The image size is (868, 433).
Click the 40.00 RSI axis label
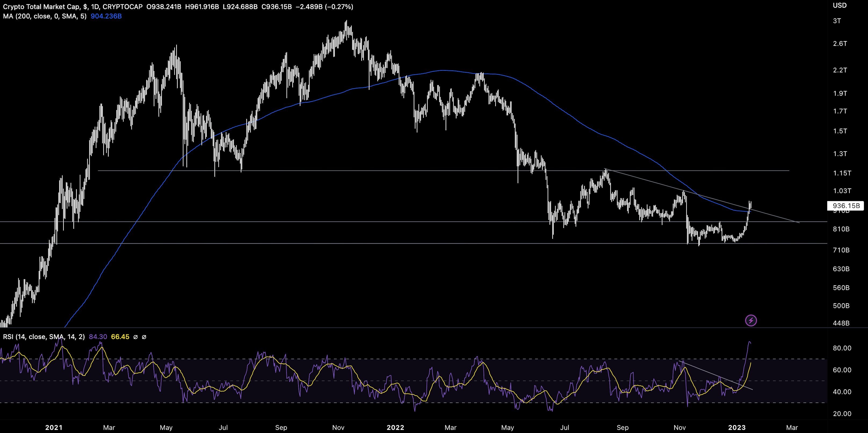(842, 392)
